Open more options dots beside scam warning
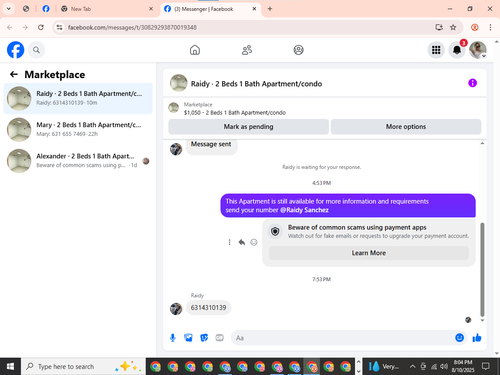Image resolution: width=500 pixels, height=375 pixels. point(229,242)
